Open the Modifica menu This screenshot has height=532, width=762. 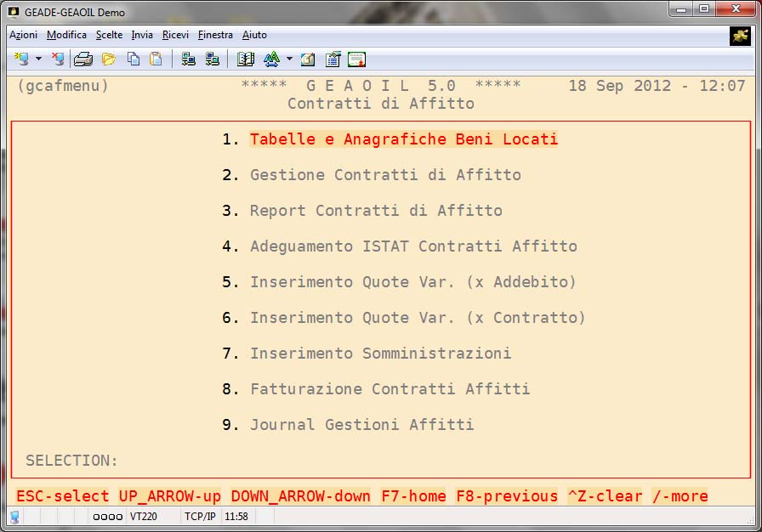66,35
